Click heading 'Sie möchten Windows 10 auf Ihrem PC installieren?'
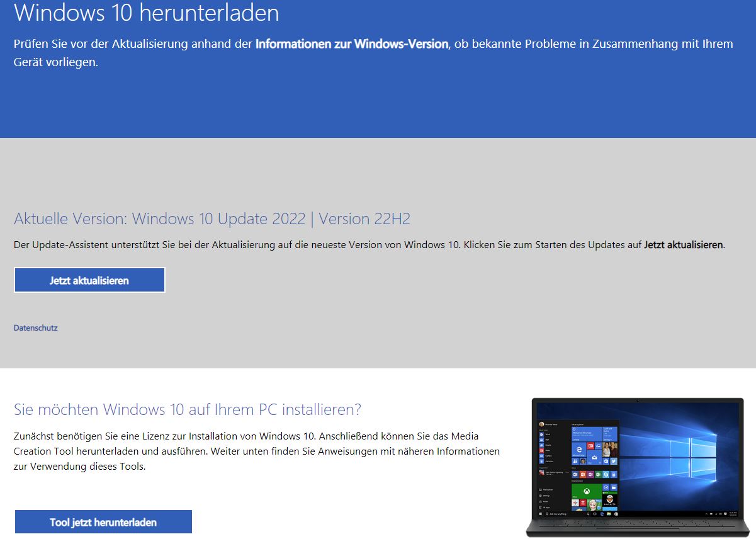The image size is (756, 539). pyautogui.click(x=188, y=410)
